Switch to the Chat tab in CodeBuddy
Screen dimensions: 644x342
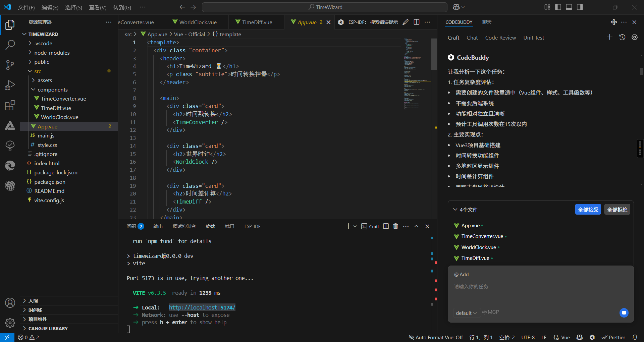tap(472, 38)
